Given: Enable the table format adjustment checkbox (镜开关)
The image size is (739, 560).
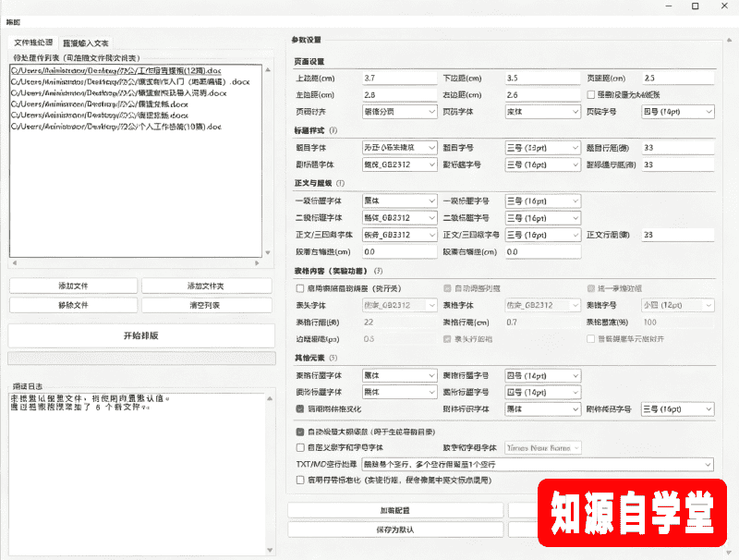Looking at the screenshot, I should [299, 288].
